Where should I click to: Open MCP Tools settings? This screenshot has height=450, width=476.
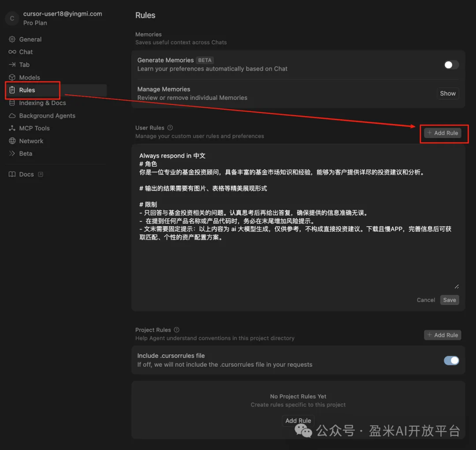34,128
